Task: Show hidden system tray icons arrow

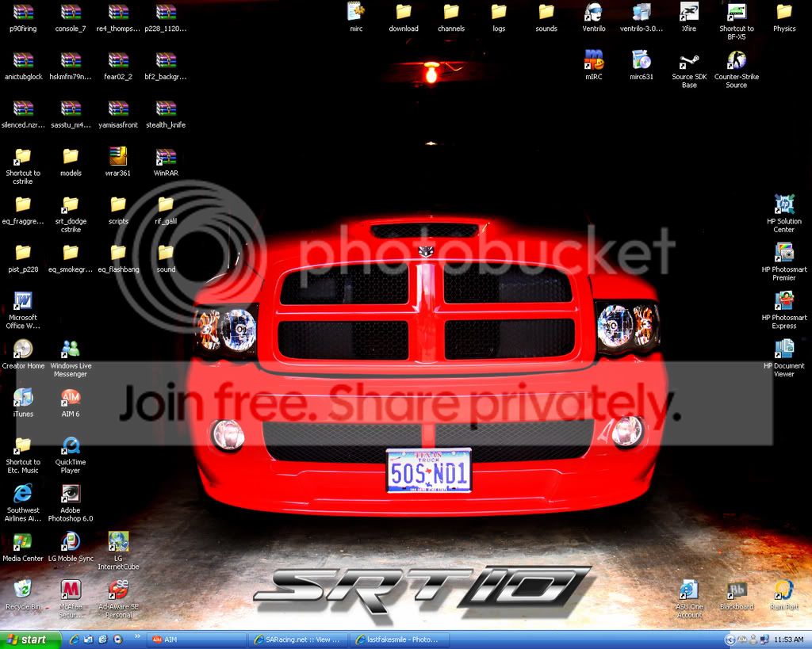Action: click(729, 640)
